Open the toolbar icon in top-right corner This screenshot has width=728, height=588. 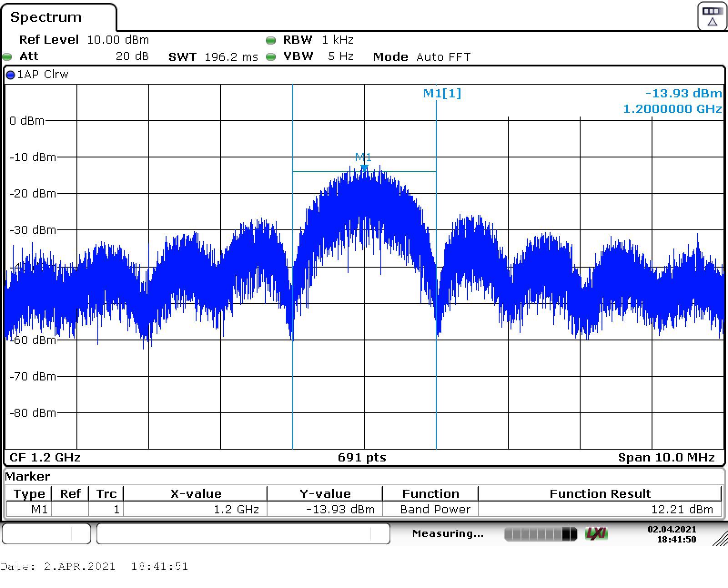712,16
